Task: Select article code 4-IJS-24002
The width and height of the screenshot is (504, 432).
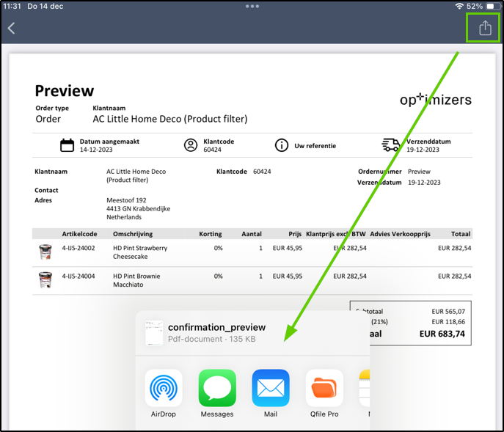Action: coord(78,248)
